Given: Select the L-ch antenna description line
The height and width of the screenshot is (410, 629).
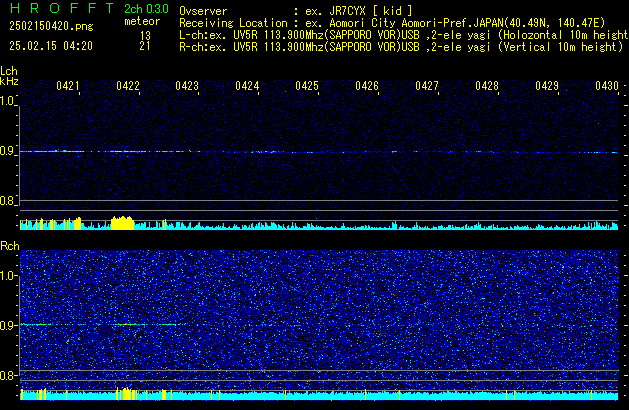Looking at the screenshot, I should [x=404, y=35].
